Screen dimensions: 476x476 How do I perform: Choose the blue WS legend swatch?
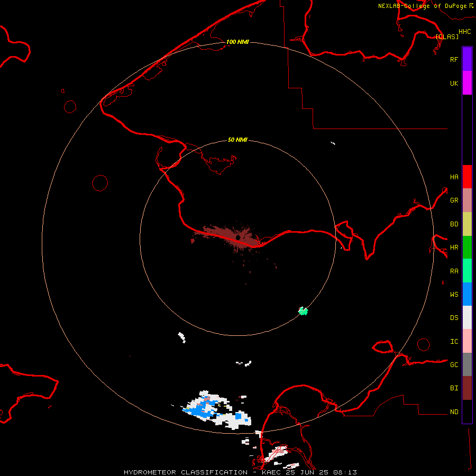[x=467, y=294]
